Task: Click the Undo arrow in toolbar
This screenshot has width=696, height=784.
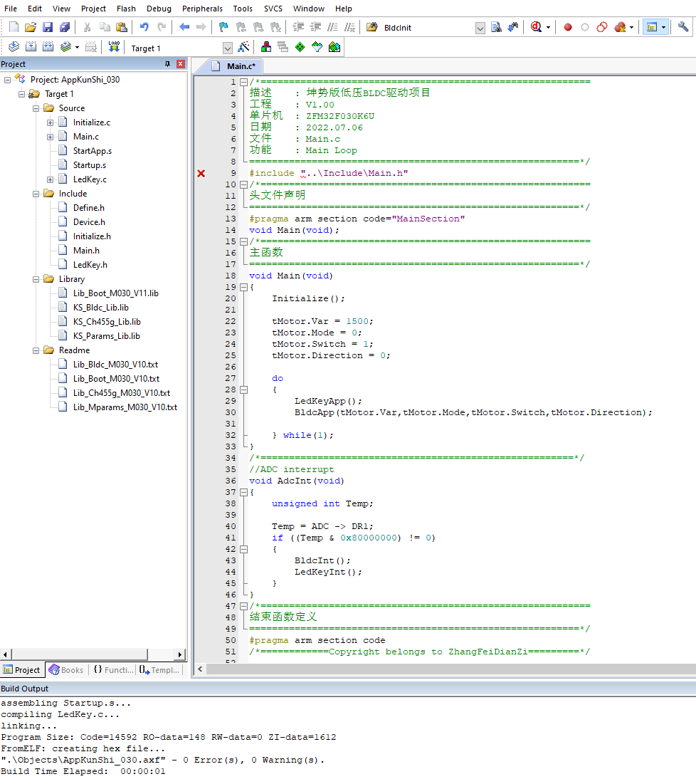Action: (x=144, y=28)
